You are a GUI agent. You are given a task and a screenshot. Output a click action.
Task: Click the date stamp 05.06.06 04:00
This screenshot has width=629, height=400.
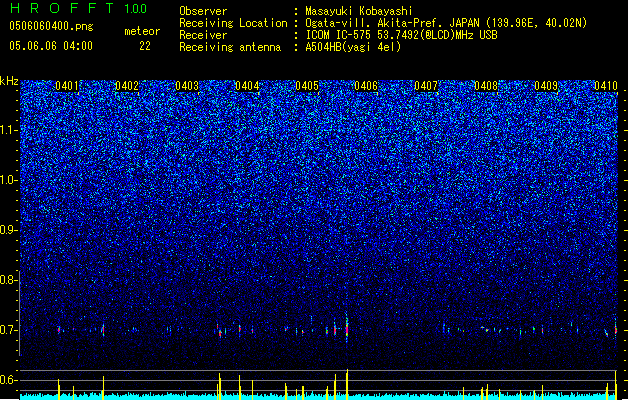[x=51, y=46]
